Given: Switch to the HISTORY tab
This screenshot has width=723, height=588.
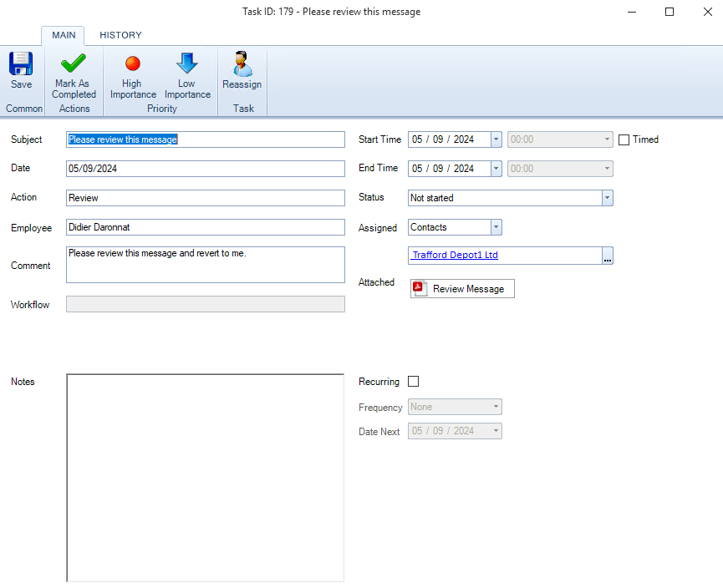Looking at the screenshot, I should (121, 35).
